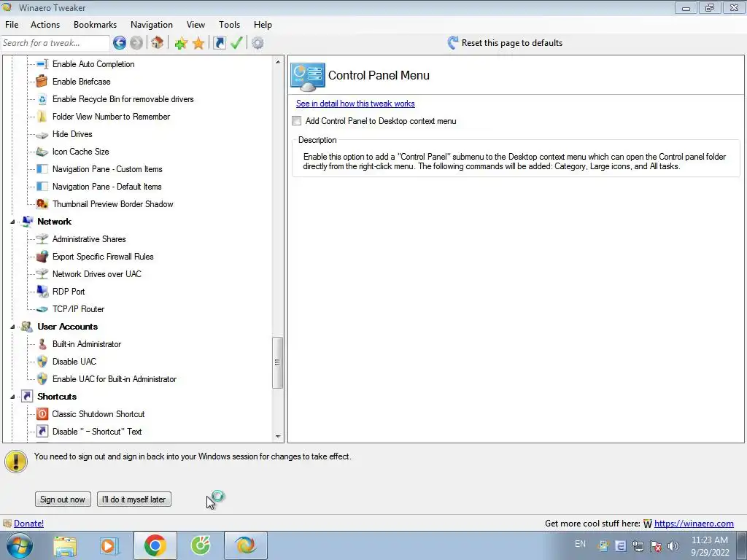Image resolution: width=747 pixels, height=560 pixels.
Task: Open the Actions menu
Action: tap(45, 25)
